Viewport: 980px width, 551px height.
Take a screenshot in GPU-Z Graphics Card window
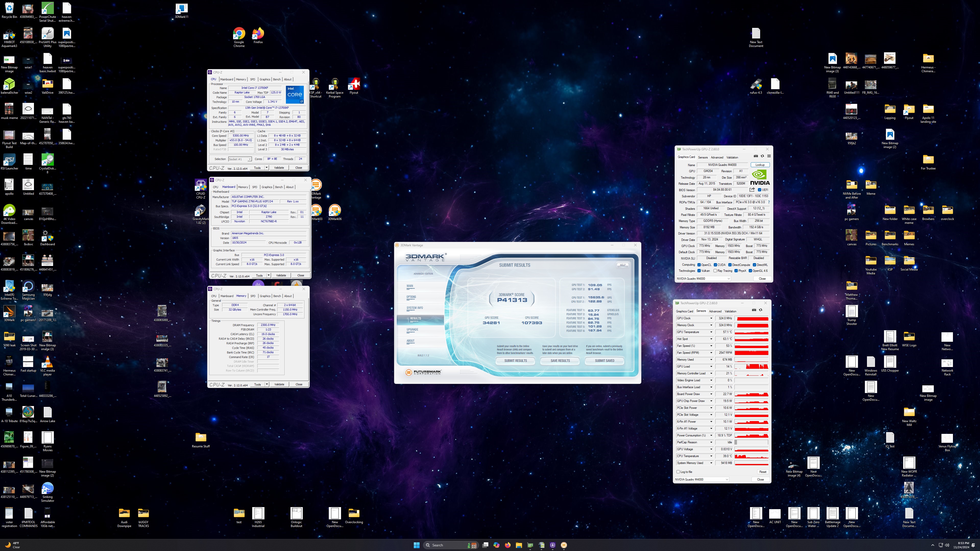point(756,156)
